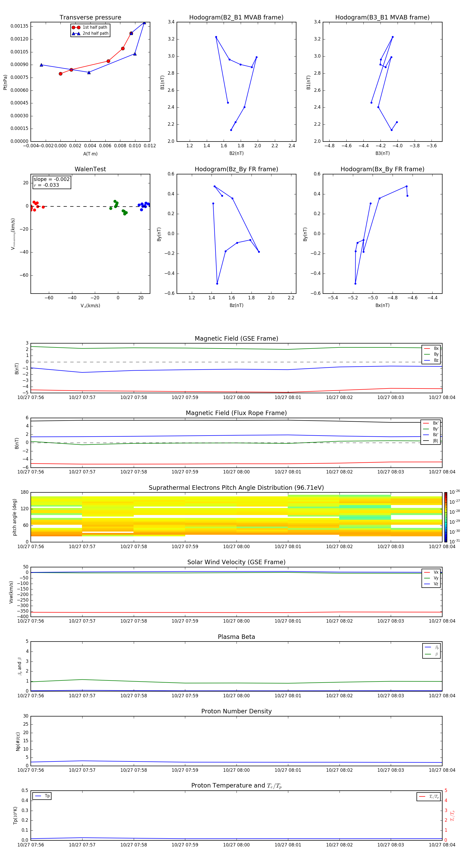Click the '2nd half path' legend entry
Screen dimensions: 473x868
[x=90, y=33]
